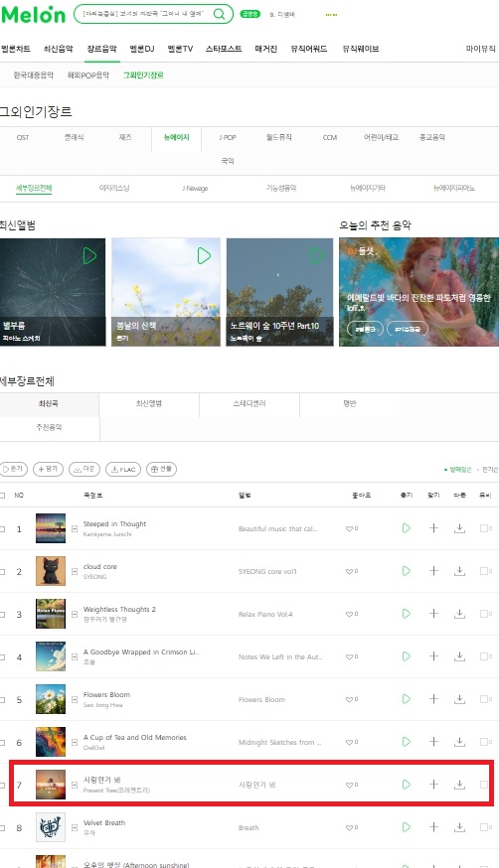Open song details for Velvet Breath
Screen dimensions: 499x868
75,827
